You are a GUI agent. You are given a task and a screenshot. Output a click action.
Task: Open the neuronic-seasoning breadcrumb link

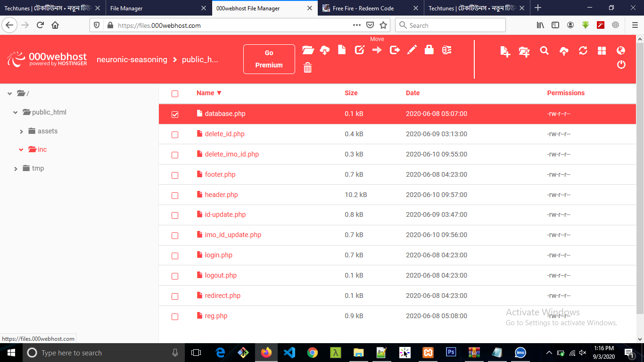coord(132,59)
